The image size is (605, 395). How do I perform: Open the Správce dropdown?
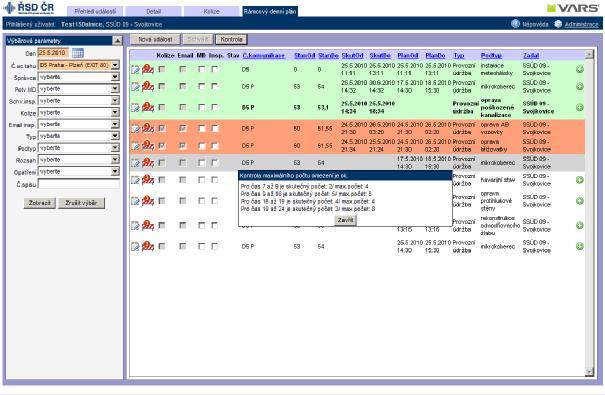tap(115, 77)
